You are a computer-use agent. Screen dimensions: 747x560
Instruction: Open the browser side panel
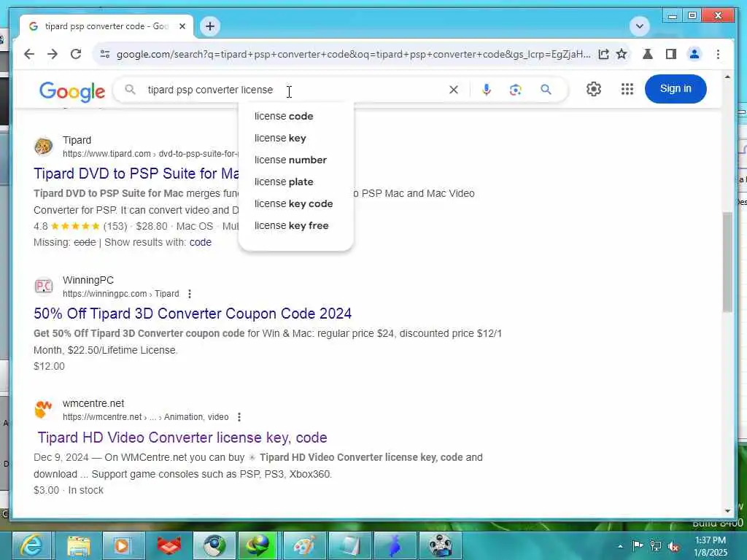coord(671,54)
